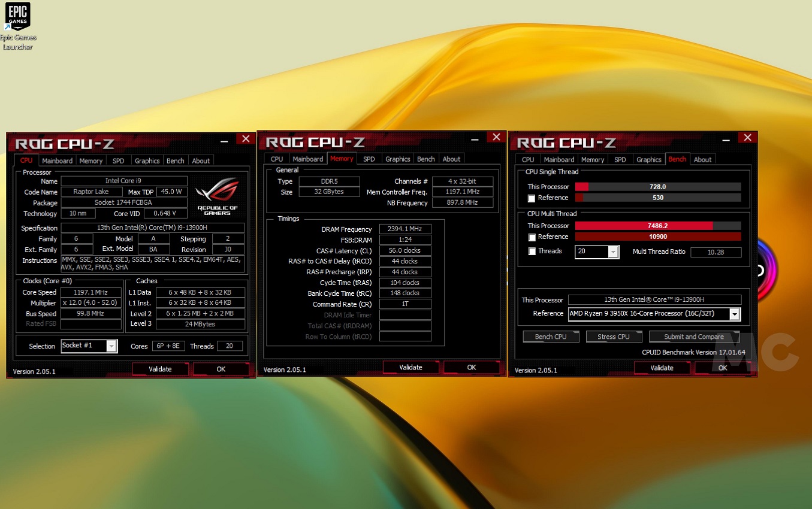Screen dimensions: 812x509
Task: Enable the CPU Single Thread Reference checkbox
Action: (x=532, y=198)
